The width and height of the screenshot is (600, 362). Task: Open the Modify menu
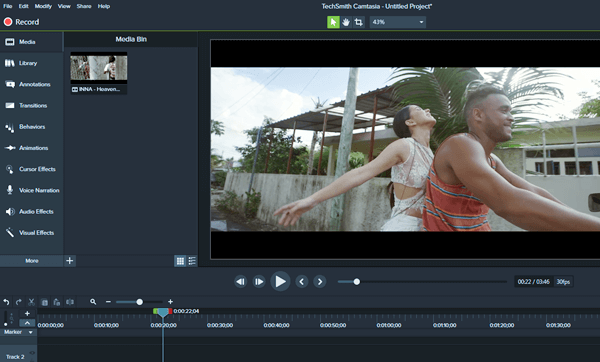pyautogui.click(x=43, y=6)
